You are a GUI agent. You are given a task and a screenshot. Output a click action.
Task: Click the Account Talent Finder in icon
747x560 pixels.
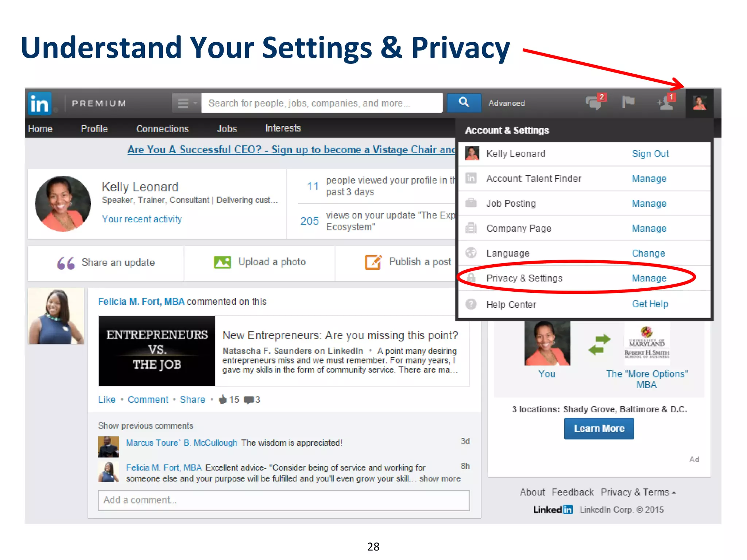pos(471,178)
